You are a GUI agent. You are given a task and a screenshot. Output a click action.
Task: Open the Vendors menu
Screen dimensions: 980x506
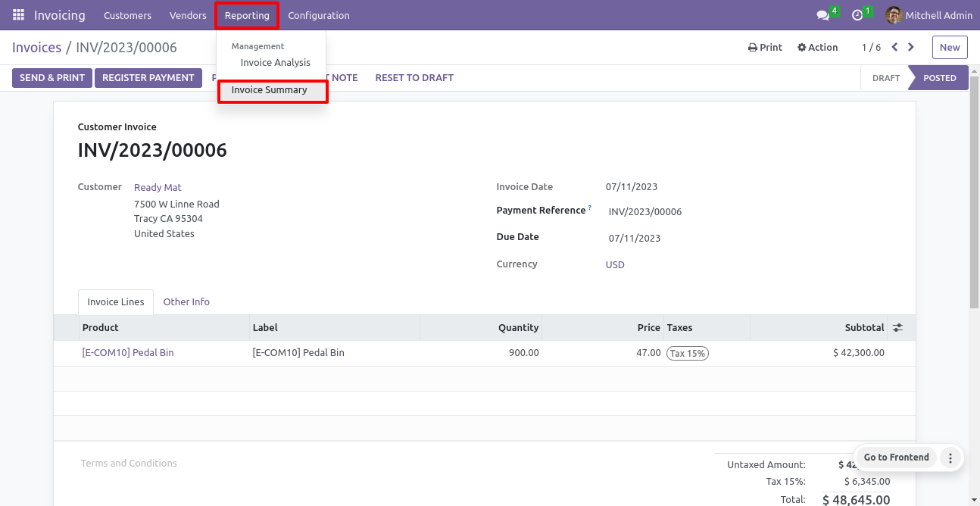(x=188, y=15)
